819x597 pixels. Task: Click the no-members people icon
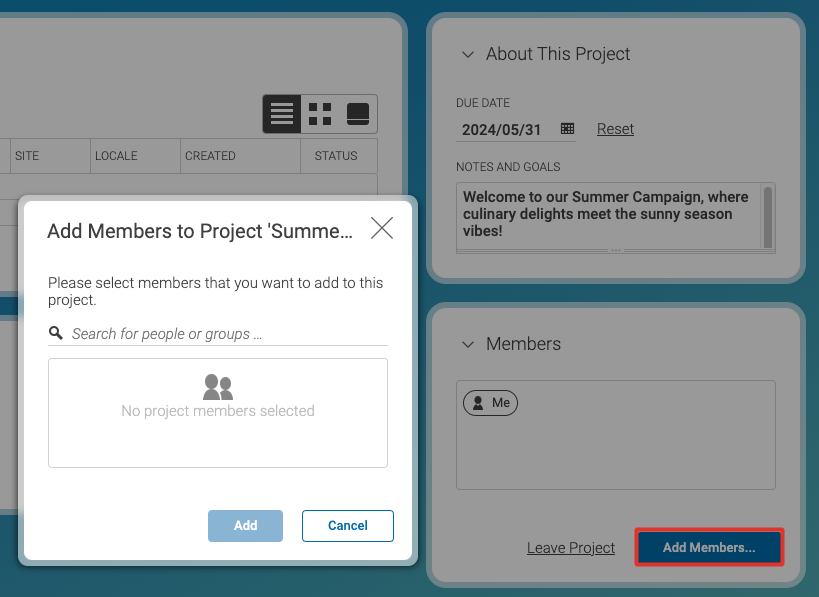coord(218,387)
